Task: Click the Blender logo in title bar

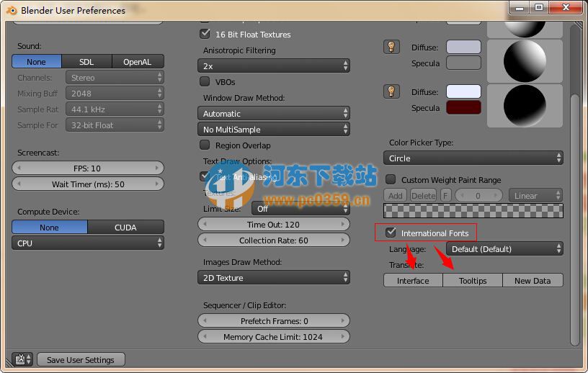Action: click(12, 11)
